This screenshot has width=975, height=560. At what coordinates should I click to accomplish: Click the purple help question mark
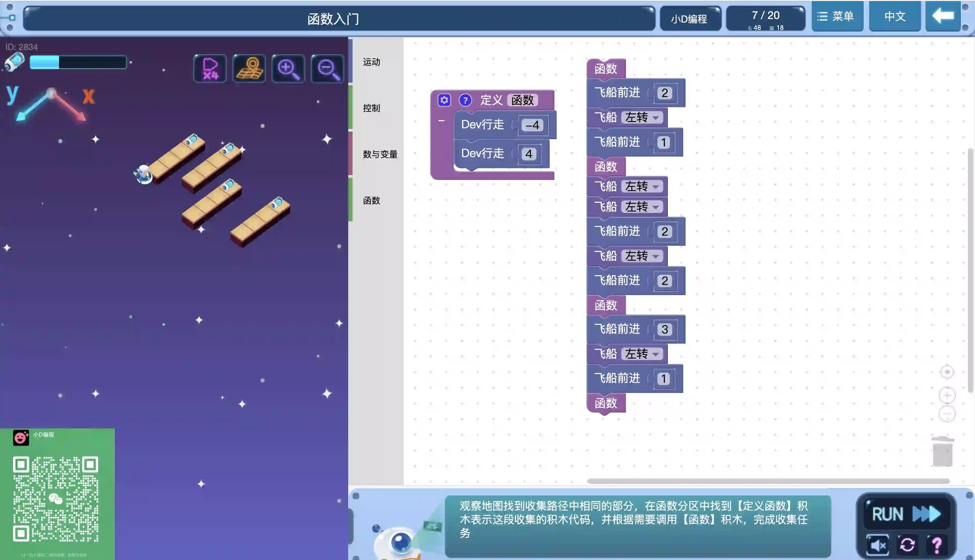(937, 545)
